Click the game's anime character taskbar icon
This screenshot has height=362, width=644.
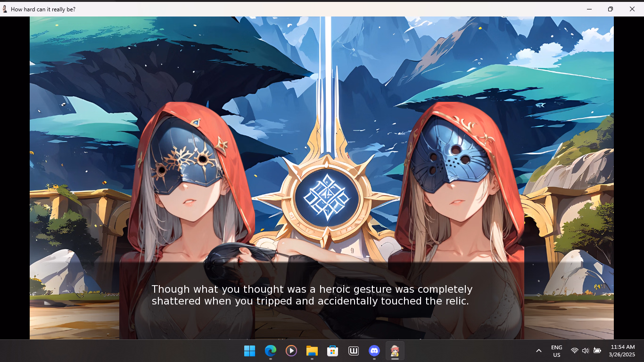click(395, 351)
